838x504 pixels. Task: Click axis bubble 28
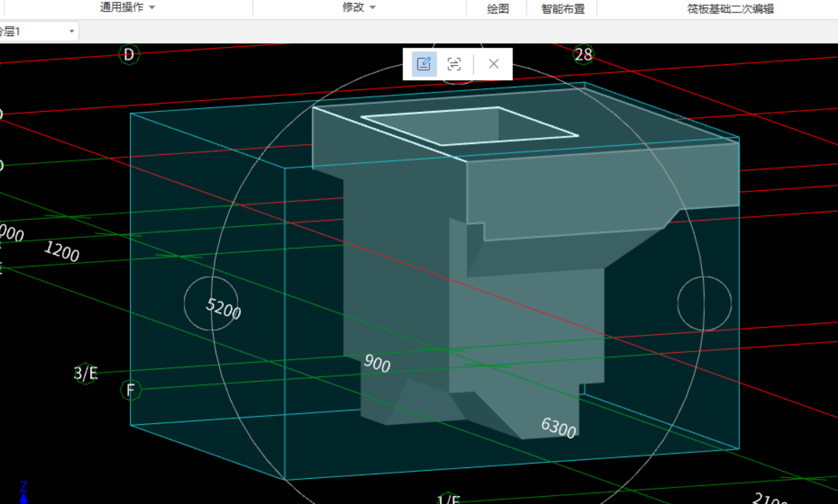(583, 55)
